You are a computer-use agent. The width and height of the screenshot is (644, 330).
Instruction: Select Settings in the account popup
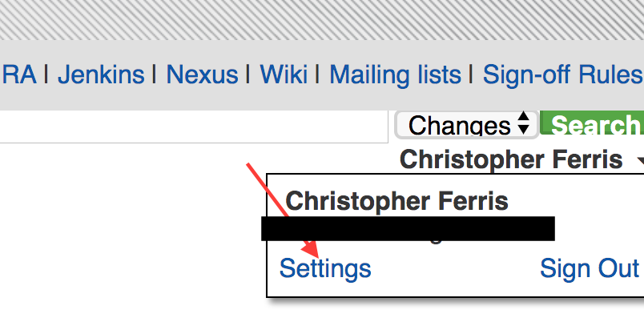[x=325, y=269]
